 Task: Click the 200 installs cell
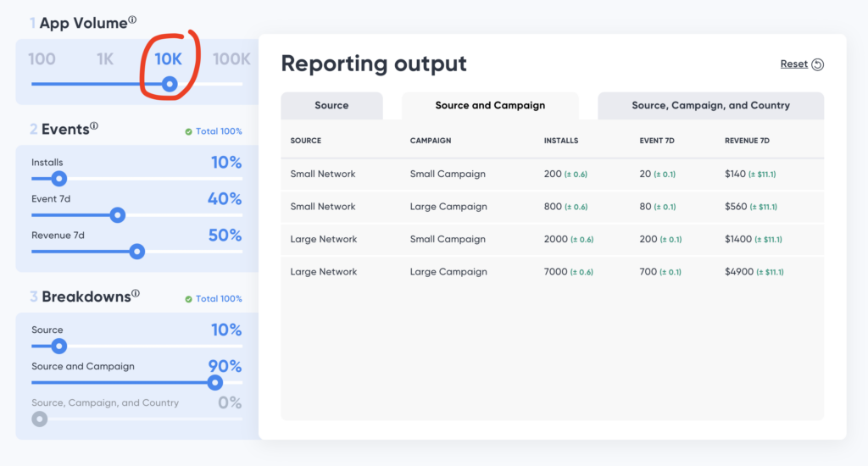pos(565,174)
